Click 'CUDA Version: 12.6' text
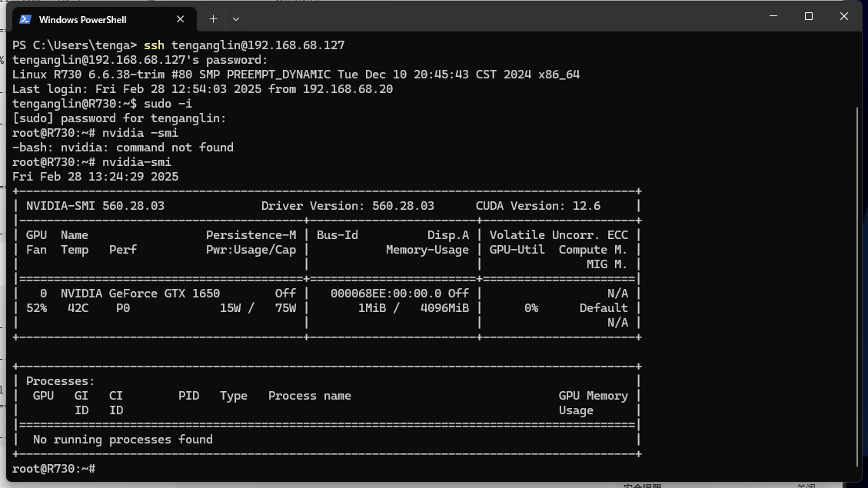Image resolution: width=868 pixels, height=488 pixels. point(538,207)
